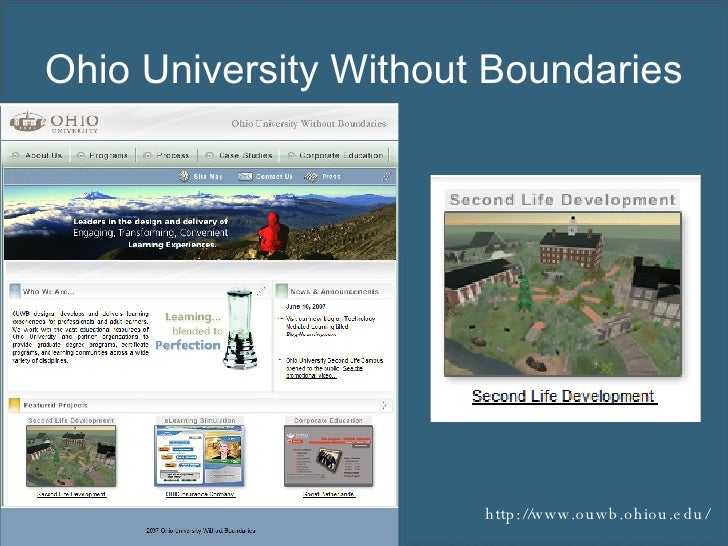Click the Press icon
728x546 pixels.
coord(311,176)
